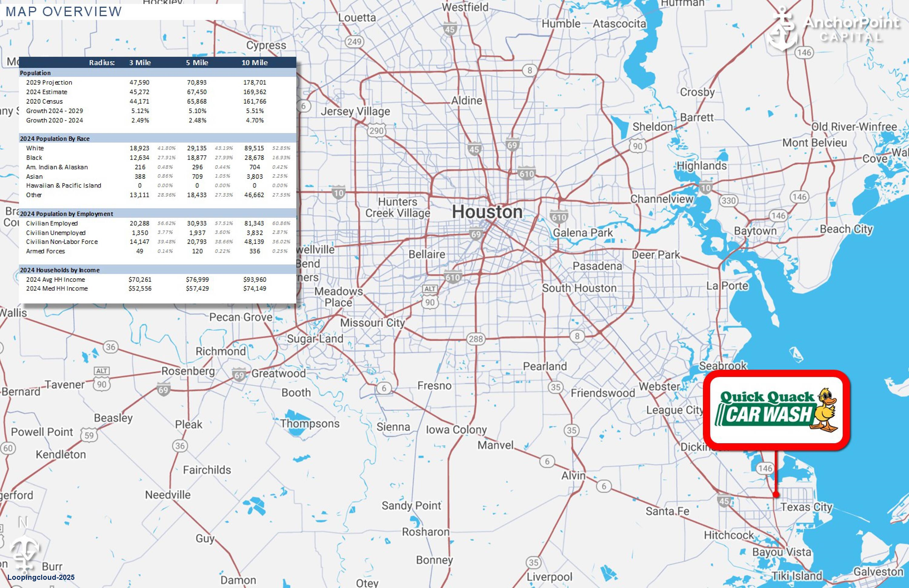The height and width of the screenshot is (588, 909).
Task: Click the Highway 35 shield near Liverpool
Action: point(534,563)
